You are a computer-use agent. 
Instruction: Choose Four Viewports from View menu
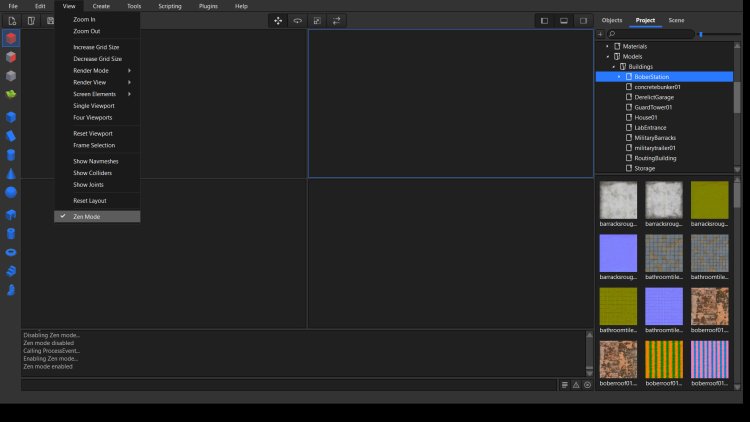coord(92,117)
